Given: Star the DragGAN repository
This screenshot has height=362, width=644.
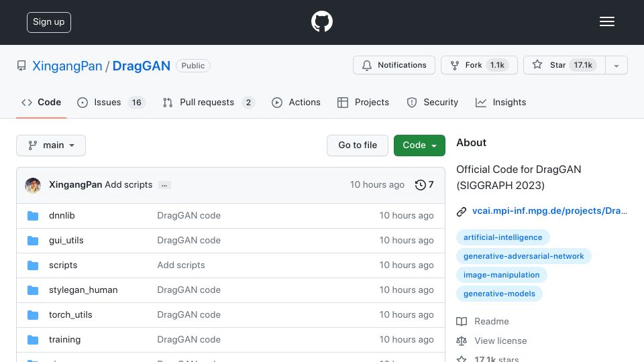Looking at the screenshot, I should click(564, 65).
